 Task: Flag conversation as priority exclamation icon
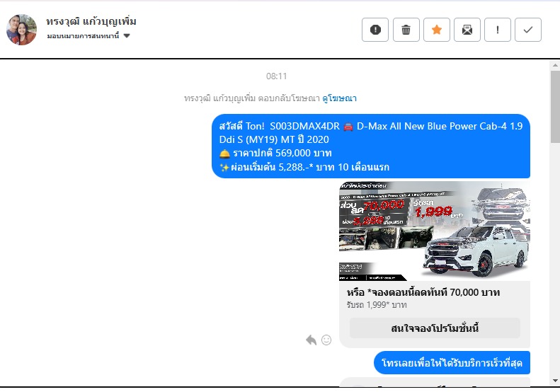[x=498, y=30]
